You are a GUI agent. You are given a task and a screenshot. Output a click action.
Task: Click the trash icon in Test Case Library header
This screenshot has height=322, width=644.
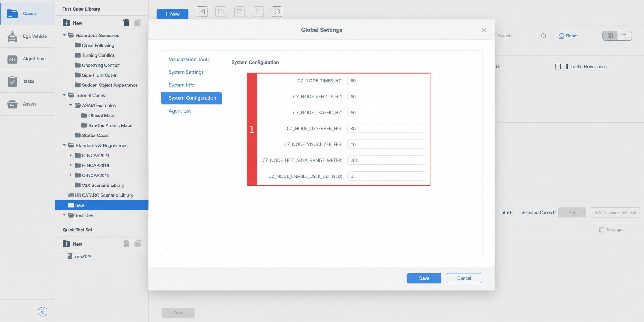click(x=126, y=23)
